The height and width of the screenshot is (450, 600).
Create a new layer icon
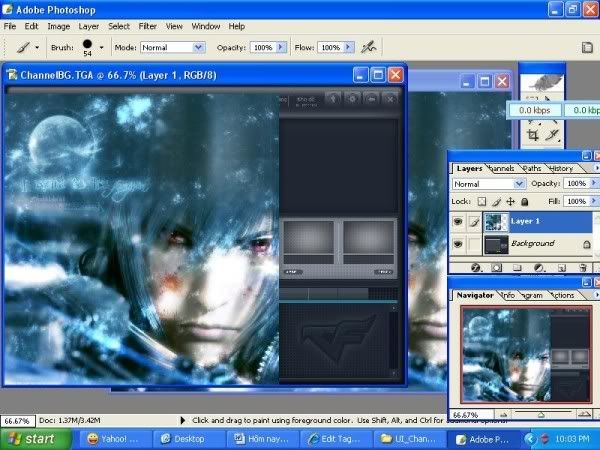(x=561, y=267)
